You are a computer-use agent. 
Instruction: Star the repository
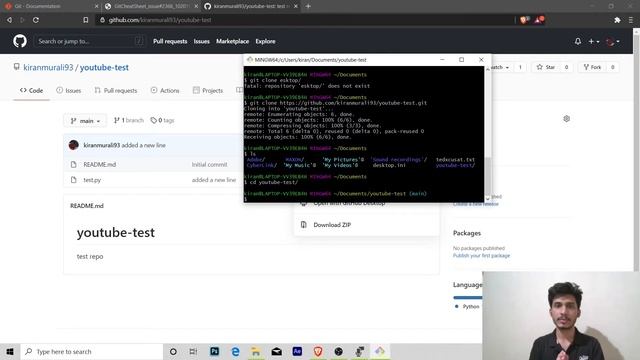pyautogui.click(x=546, y=67)
